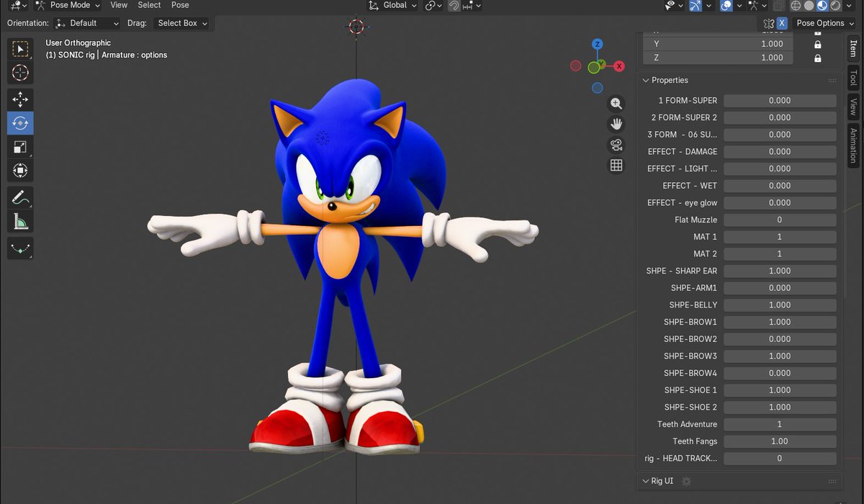Select the Select Box tool in the toolbar
The width and height of the screenshot is (864, 504).
point(20,49)
